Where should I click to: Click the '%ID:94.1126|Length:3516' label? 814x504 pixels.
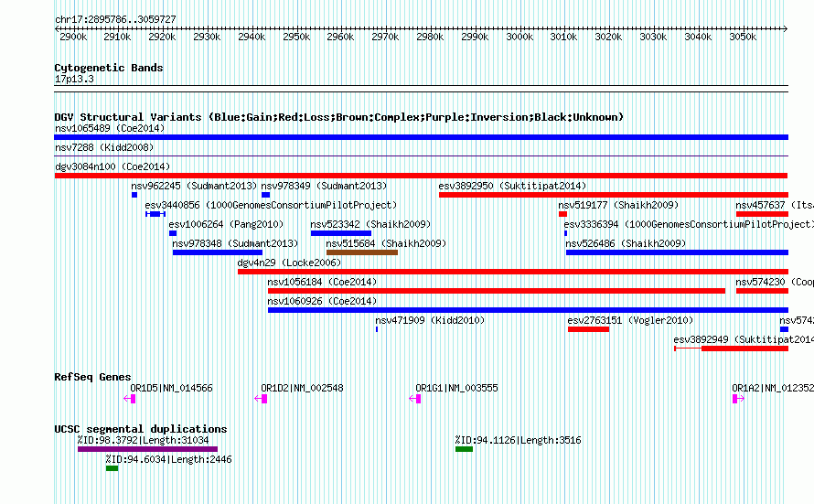(518, 440)
